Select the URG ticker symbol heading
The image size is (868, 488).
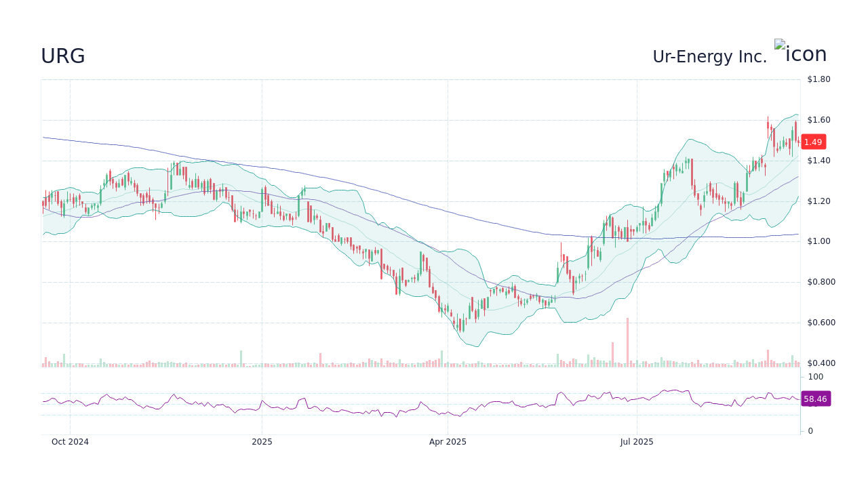pos(62,56)
